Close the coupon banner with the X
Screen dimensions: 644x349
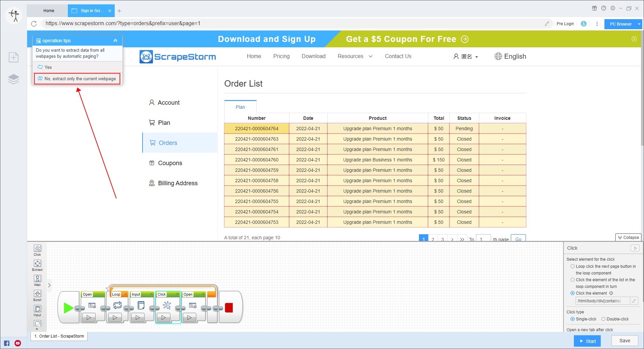pos(634,39)
